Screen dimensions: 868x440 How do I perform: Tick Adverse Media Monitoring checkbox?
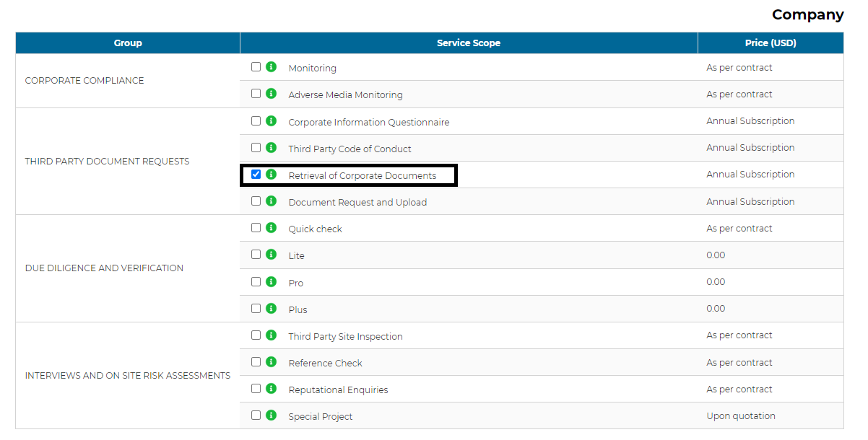[x=256, y=94]
